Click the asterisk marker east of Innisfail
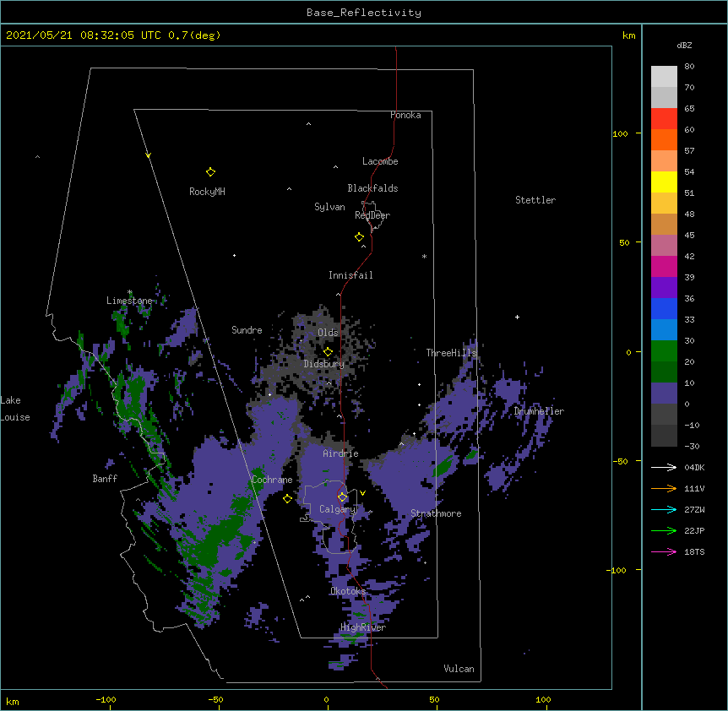728x711 pixels. [x=424, y=256]
